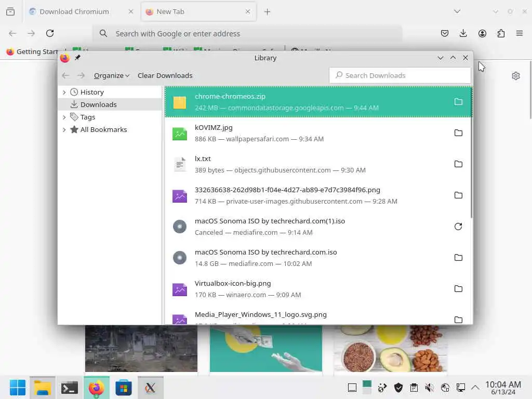Open the teal money hands story thumbnail
Image resolution: width=532 pixels, height=399 pixels.
click(x=266, y=349)
